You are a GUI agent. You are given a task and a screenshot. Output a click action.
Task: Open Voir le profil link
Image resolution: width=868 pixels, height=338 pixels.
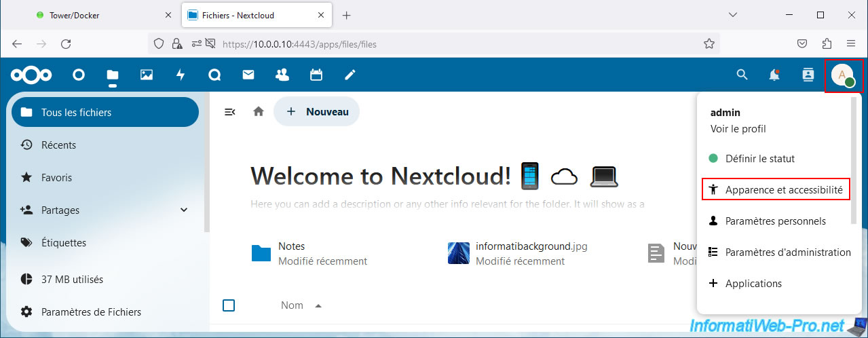[x=738, y=128]
